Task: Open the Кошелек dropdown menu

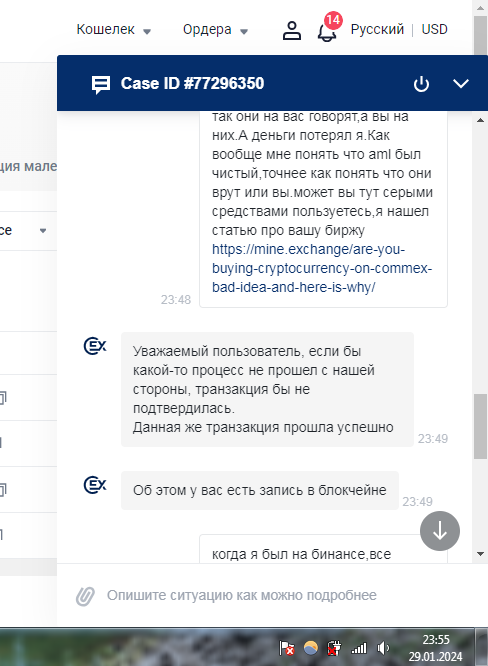Action: click(x=114, y=30)
